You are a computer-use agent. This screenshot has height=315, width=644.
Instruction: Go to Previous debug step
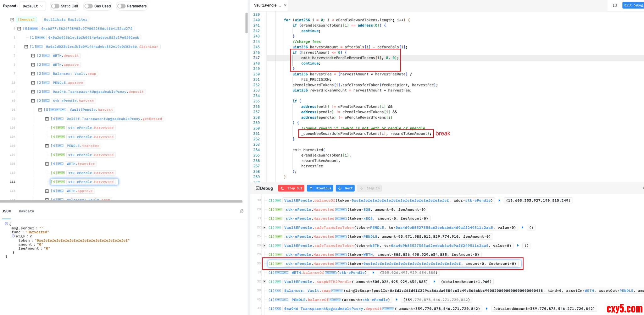320,188
